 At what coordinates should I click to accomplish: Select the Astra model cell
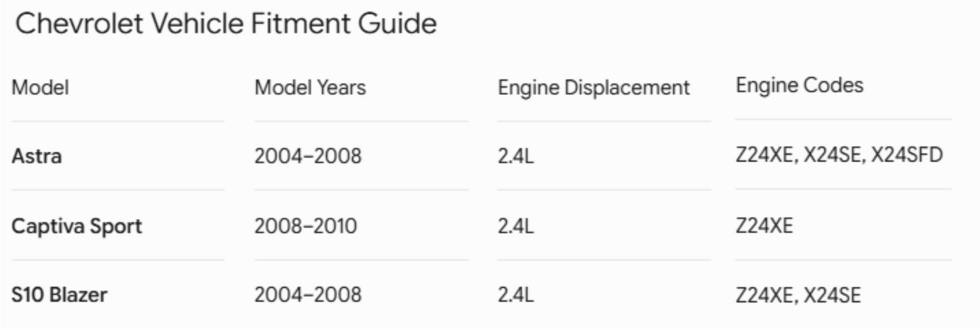37,157
